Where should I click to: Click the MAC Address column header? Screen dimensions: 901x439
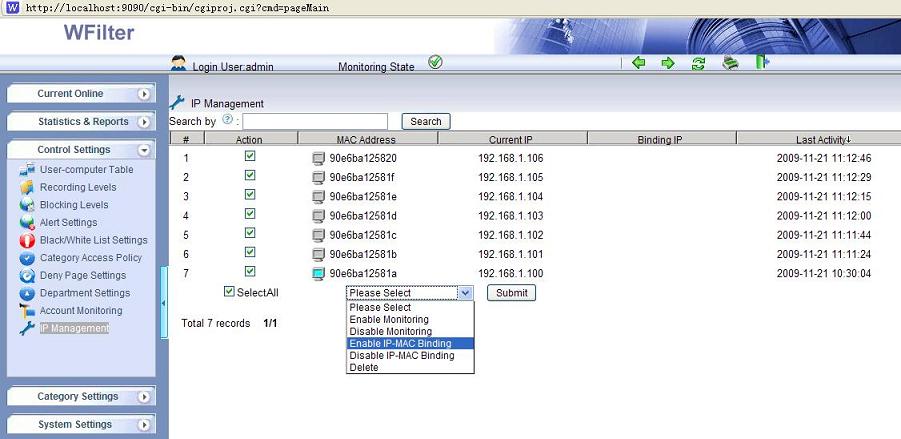click(x=367, y=140)
